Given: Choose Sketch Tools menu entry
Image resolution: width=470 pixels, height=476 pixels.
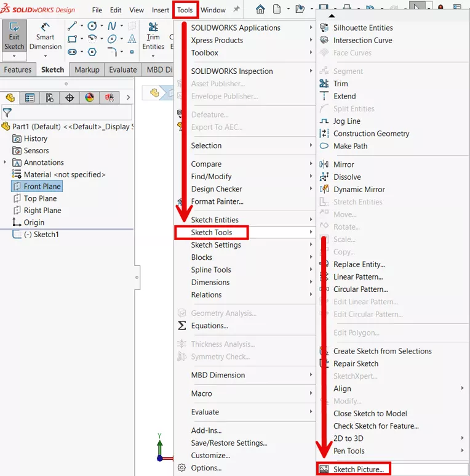Looking at the screenshot, I should click(x=245, y=232).
